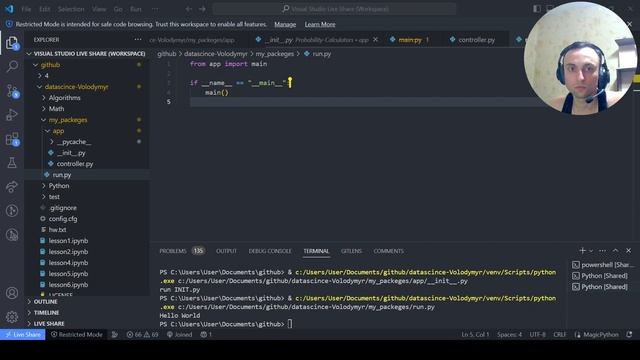The image size is (640, 360).
Task: Open errors and warnings count in status bar
Action: (142, 335)
